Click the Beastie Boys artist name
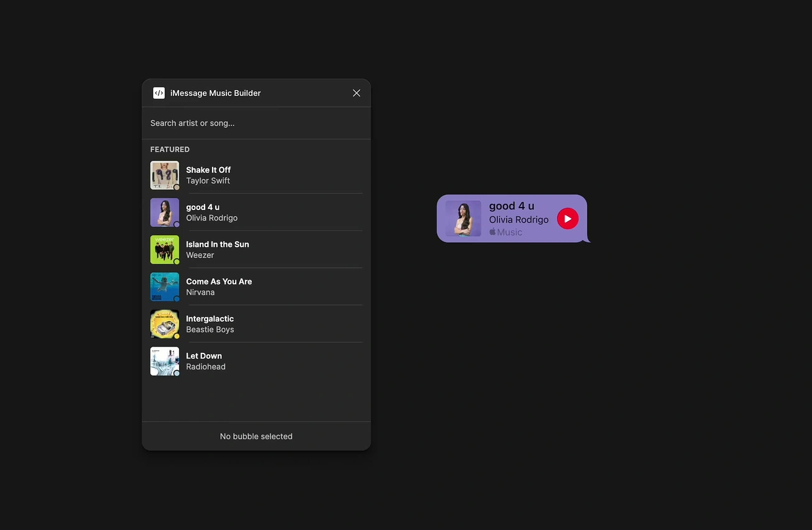 [210, 330]
